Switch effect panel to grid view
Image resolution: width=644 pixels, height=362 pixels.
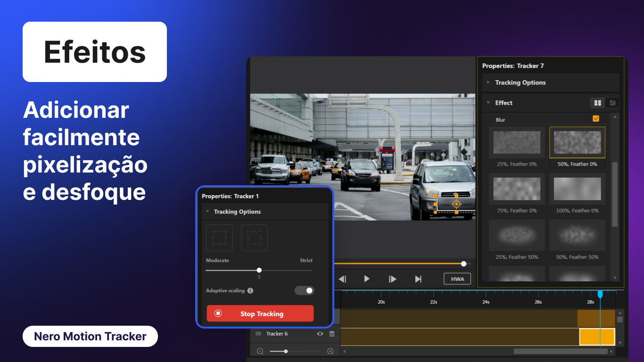[x=598, y=103]
